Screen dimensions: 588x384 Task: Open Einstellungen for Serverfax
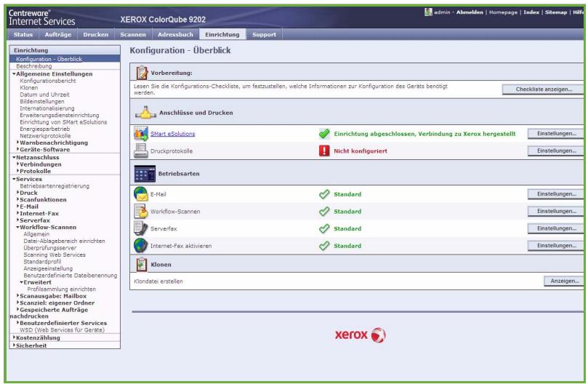[556, 228]
